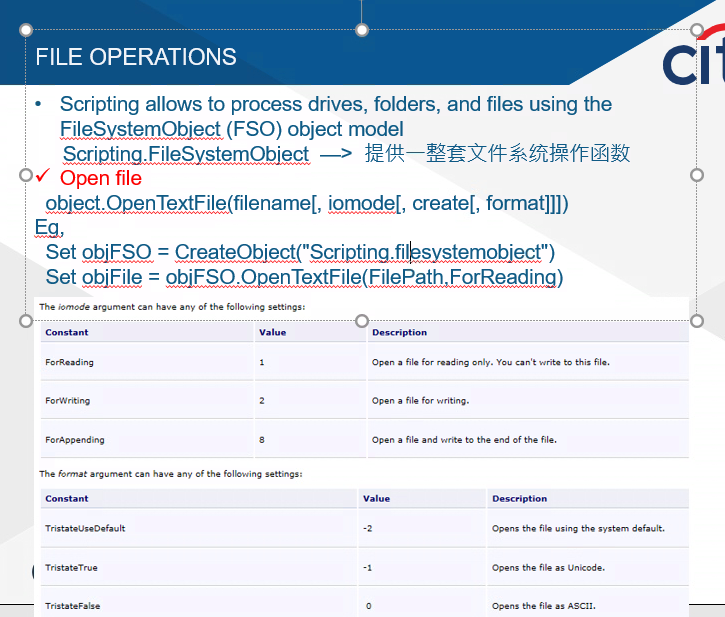
Task: Click value '-1' in the TristateTrue row
Action: (x=368, y=568)
